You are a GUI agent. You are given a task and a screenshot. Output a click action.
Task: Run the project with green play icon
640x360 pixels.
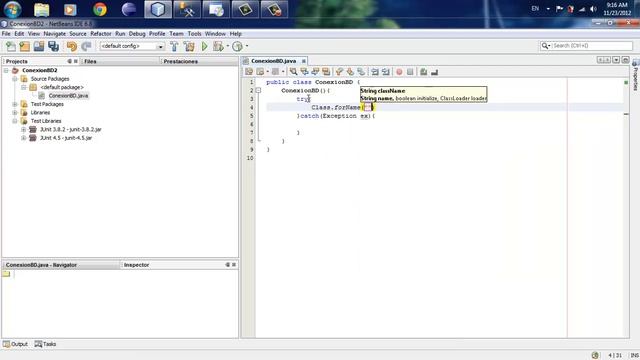pyautogui.click(x=204, y=46)
